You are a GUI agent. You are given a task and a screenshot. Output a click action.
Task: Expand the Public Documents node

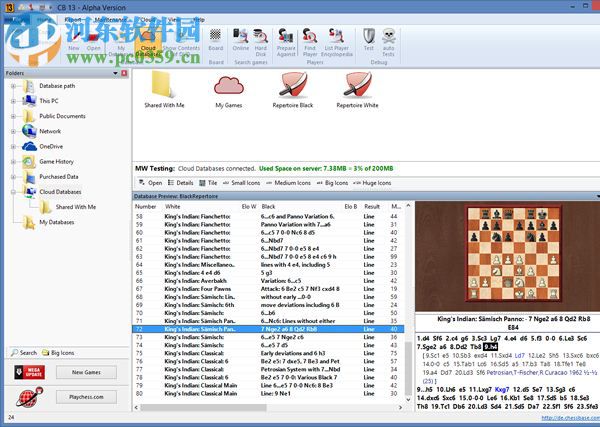[x=13, y=116]
